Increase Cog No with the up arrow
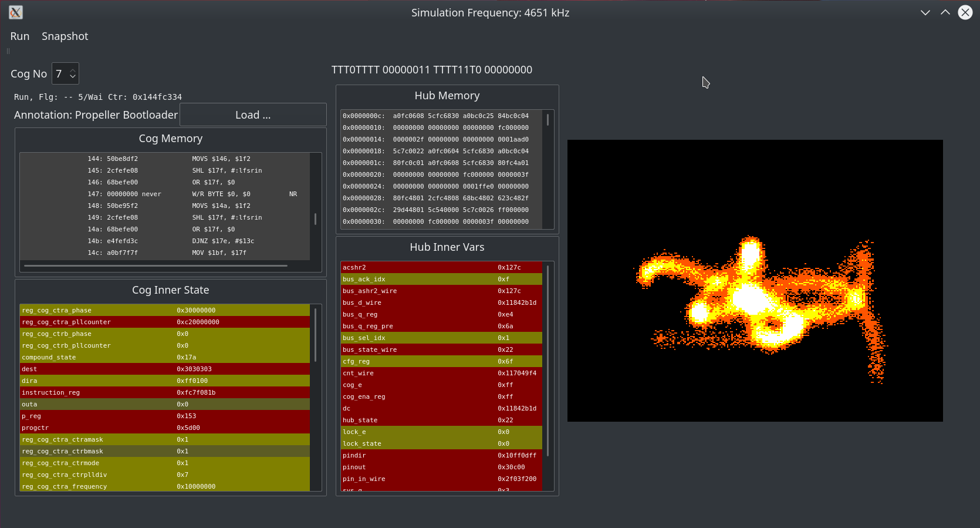 pos(73,70)
